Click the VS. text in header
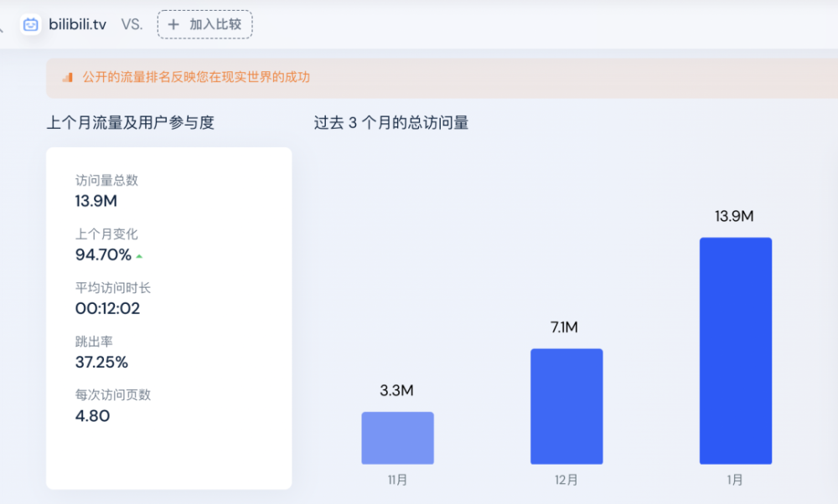The width and height of the screenshot is (838, 504). pyautogui.click(x=132, y=24)
